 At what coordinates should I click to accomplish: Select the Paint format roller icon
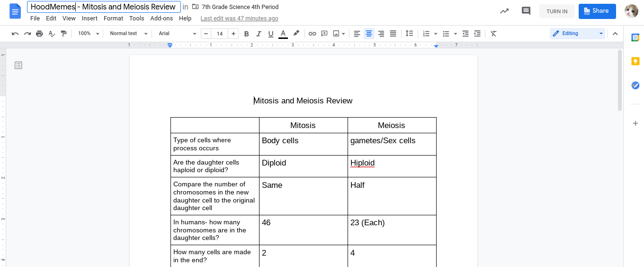pyautogui.click(x=63, y=34)
